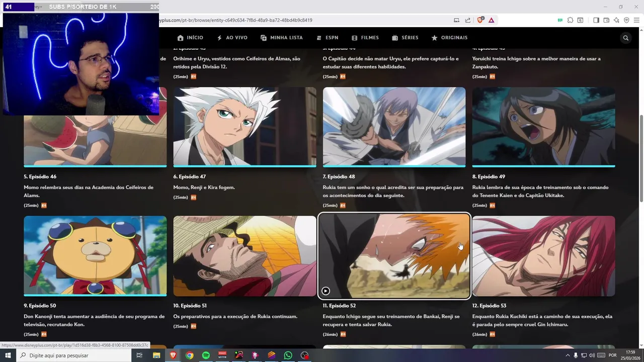Open AO VIVO section
Viewport: 644px width, 362px height.
click(x=232, y=38)
